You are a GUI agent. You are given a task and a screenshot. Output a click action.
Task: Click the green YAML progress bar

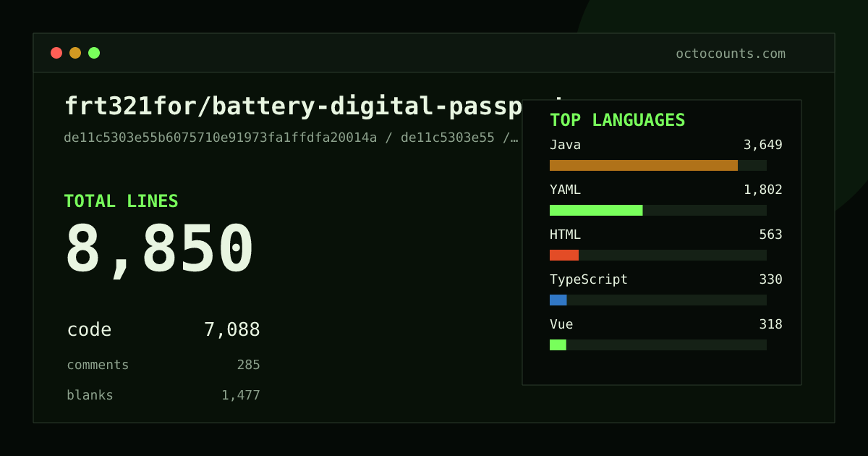[596, 210]
